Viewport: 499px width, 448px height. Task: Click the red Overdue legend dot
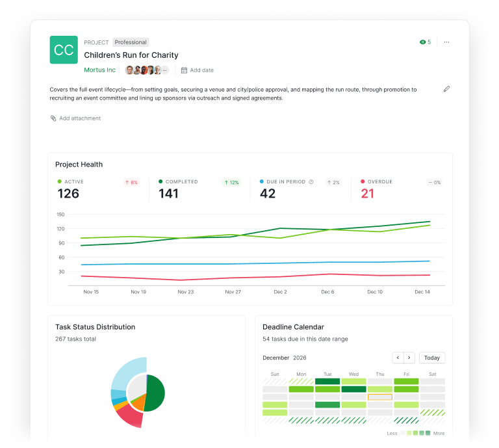363,181
